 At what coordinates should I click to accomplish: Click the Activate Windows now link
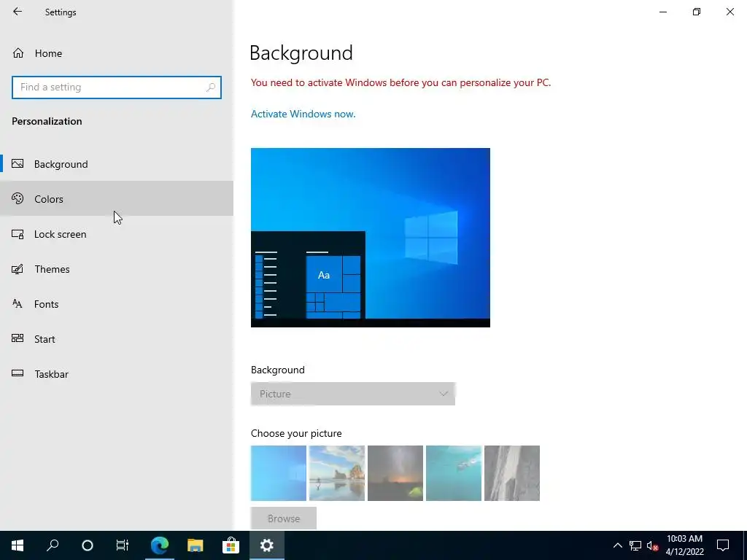(x=303, y=114)
